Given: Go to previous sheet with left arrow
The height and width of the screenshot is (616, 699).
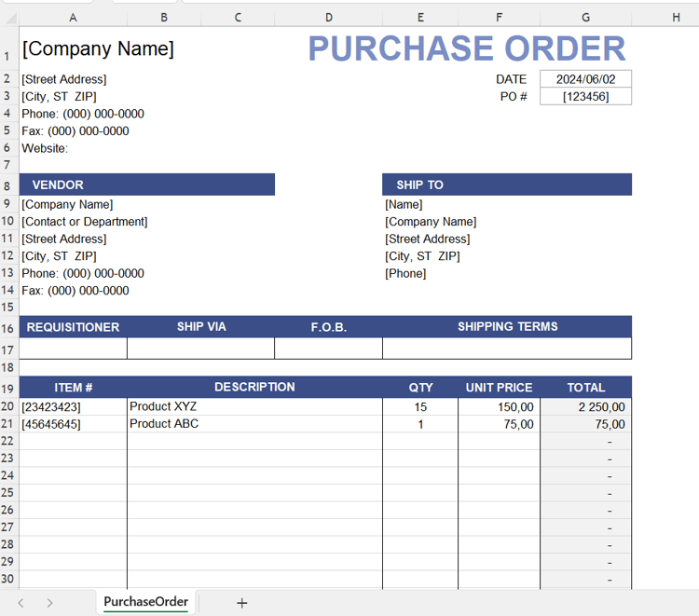Looking at the screenshot, I should pyautogui.click(x=21, y=603).
